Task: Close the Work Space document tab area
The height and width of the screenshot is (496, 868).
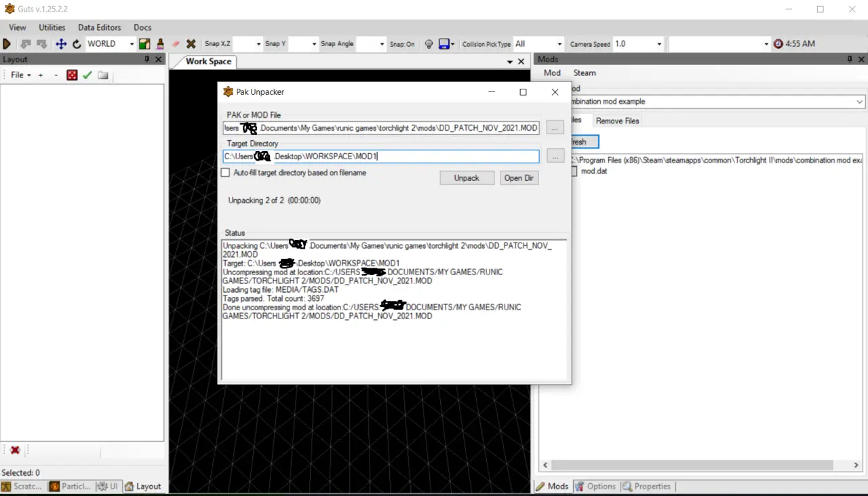Action: [x=521, y=62]
